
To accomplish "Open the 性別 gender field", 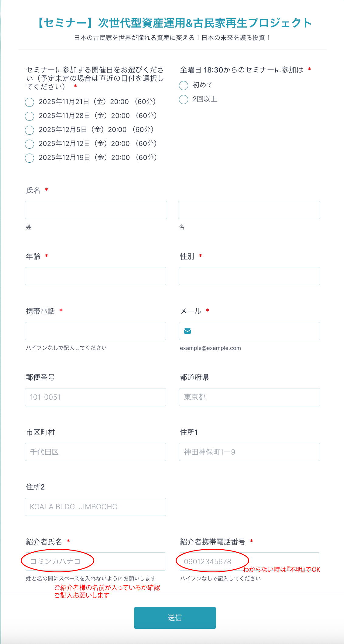I will (x=249, y=276).
